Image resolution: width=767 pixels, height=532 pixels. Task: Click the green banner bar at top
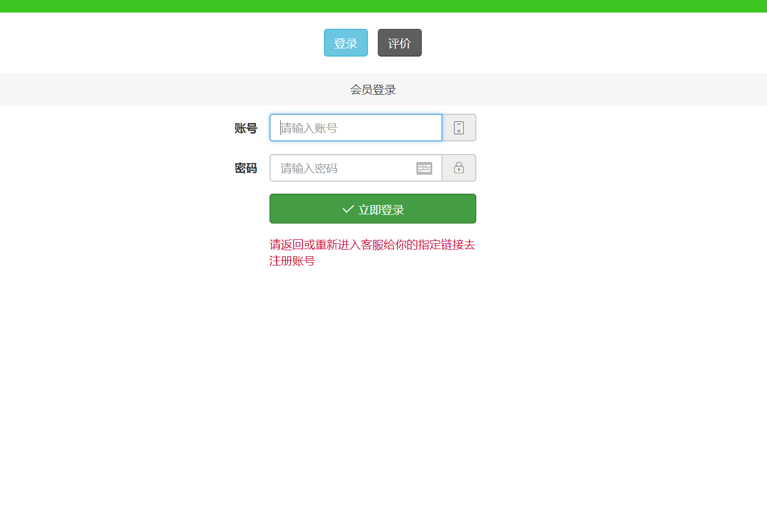[x=383, y=6]
